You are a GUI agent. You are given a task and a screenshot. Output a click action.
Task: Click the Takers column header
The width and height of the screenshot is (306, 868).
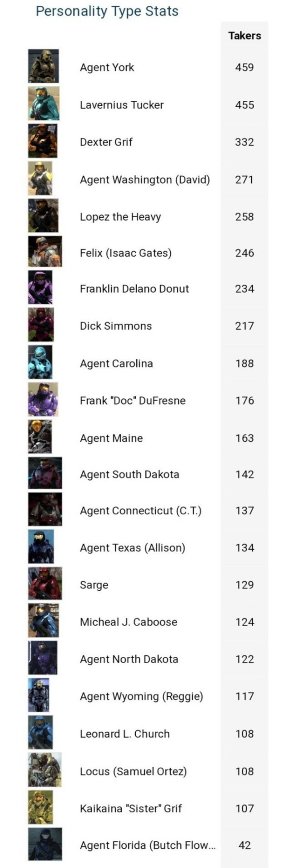[244, 36]
